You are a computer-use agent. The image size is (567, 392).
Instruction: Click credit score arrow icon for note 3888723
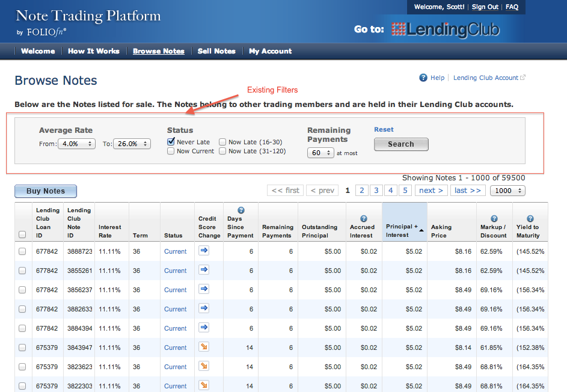[x=203, y=251]
